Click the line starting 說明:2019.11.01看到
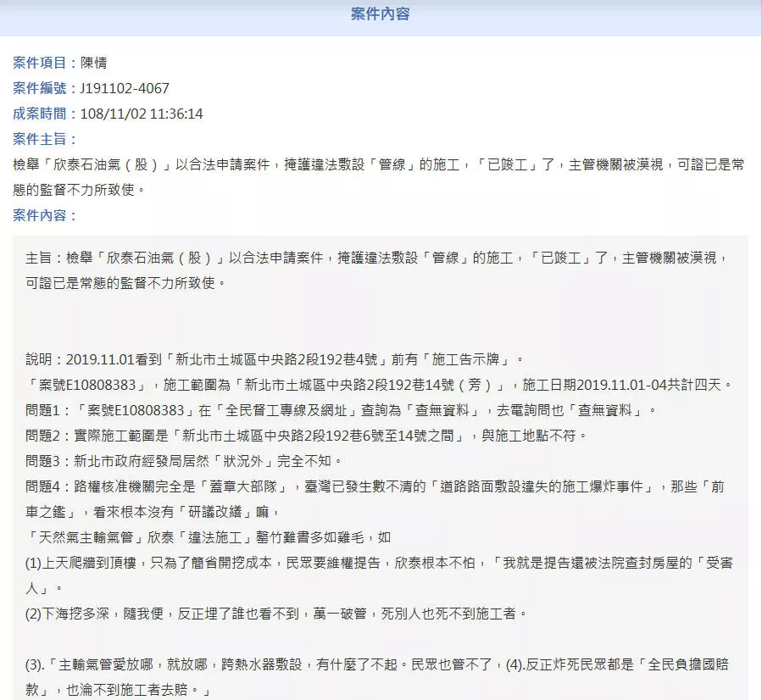The width and height of the screenshot is (762, 700). click(x=275, y=359)
